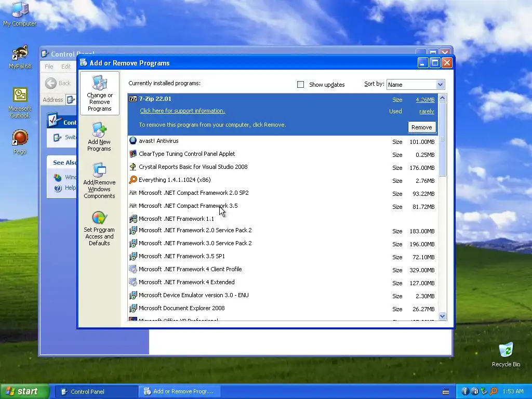532x399 pixels.
Task: Open File menu in Control Panel window
Action: (x=49, y=66)
